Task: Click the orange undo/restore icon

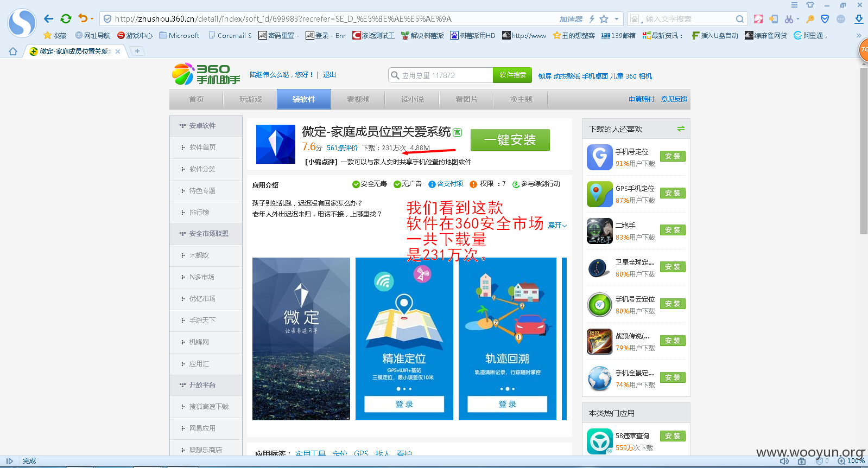Action: pos(83,18)
